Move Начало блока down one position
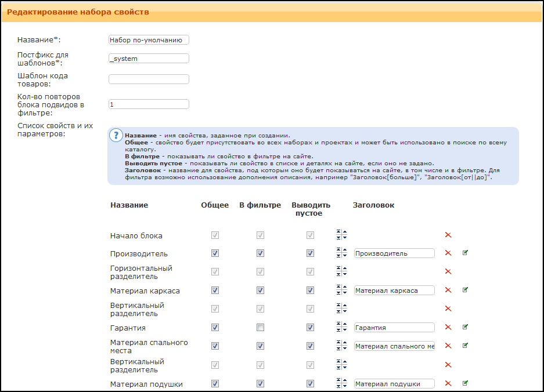Screen dimensions: 544x392 pyautogui.click(x=344, y=237)
